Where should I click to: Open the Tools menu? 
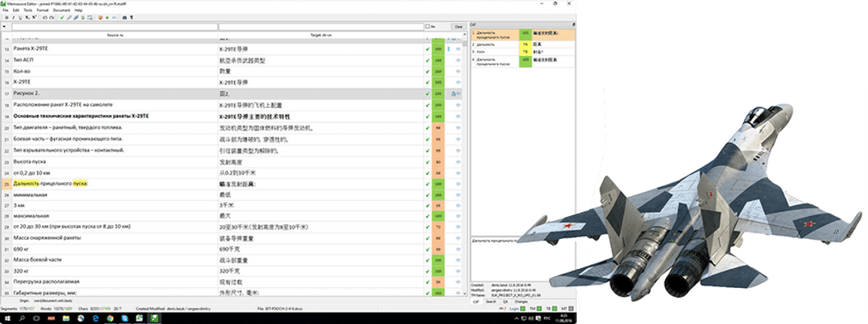tap(28, 10)
